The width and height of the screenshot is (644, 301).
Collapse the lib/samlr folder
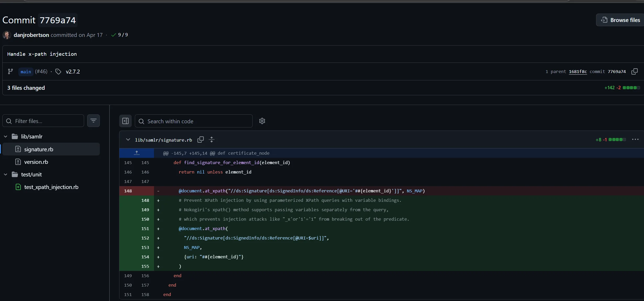click(x=5, y=136)
